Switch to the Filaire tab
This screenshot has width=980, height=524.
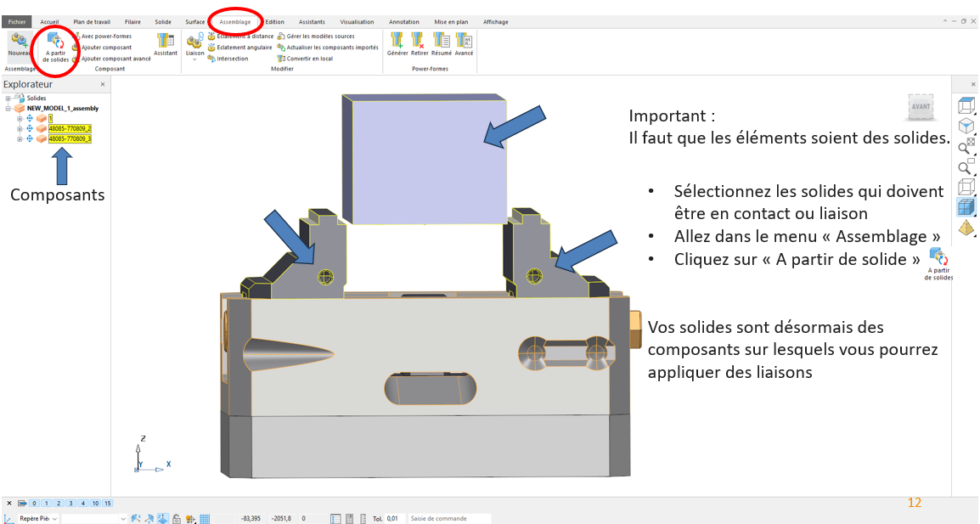[x=132, y=22]
